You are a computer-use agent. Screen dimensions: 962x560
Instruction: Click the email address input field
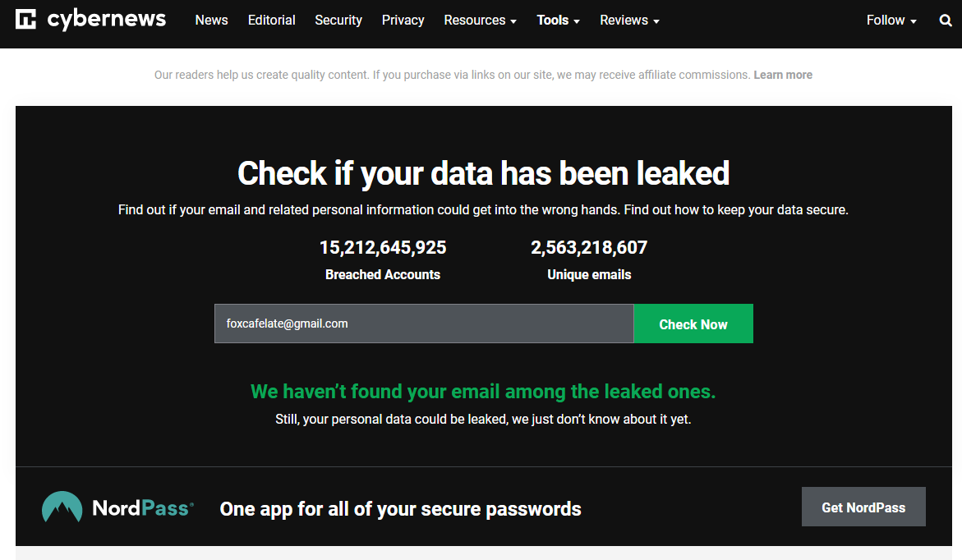click(x=424, y=324)
